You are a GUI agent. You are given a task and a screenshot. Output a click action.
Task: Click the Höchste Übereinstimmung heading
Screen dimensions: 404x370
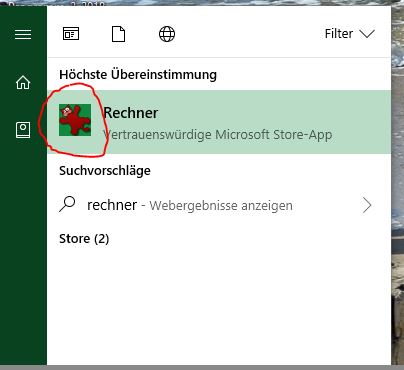(138, 74)
